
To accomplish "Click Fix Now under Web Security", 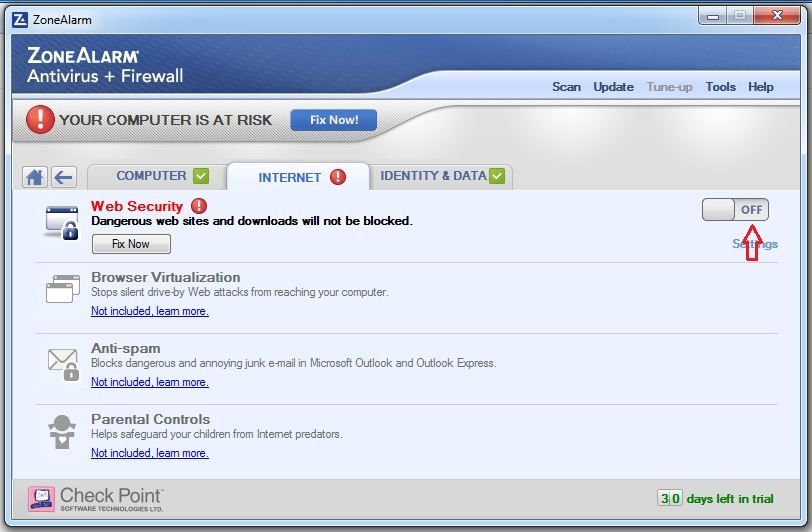I will point(131,244).
